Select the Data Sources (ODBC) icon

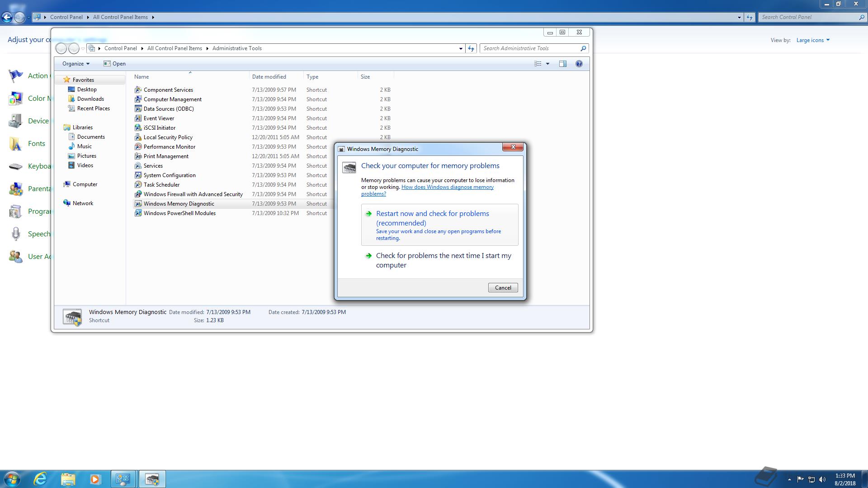(x=138, y=108)
